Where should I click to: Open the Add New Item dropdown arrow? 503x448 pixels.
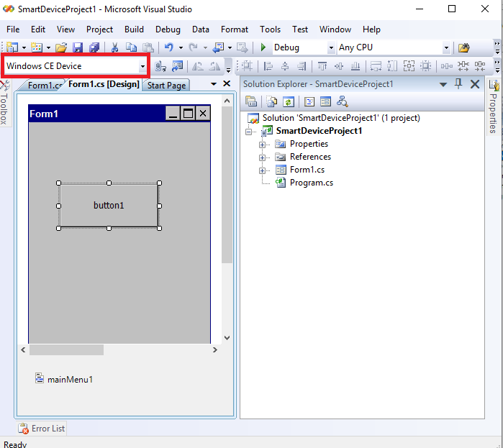click(x=48, y=47)
